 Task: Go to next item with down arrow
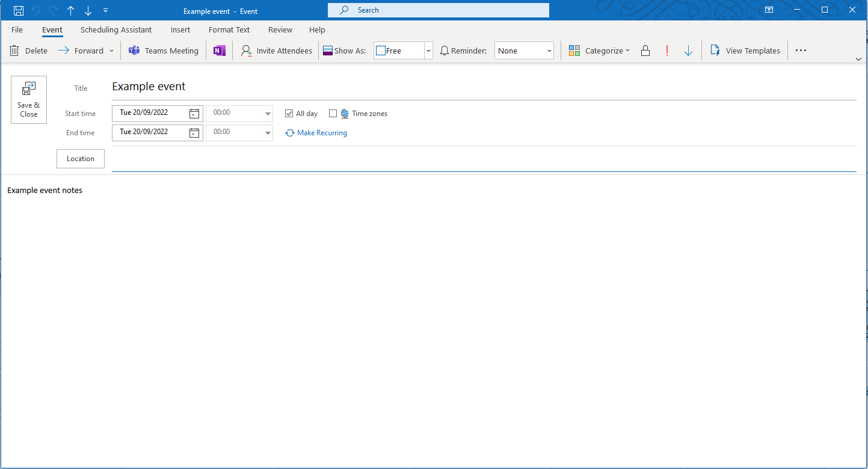[x=88, y=10]
